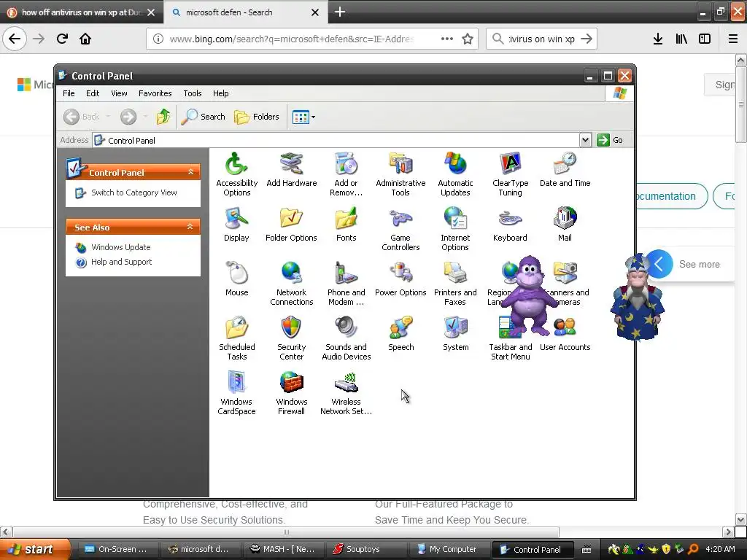
Task: Open the Favorites menu in Control Panel
Action: [x=155, y=93]
